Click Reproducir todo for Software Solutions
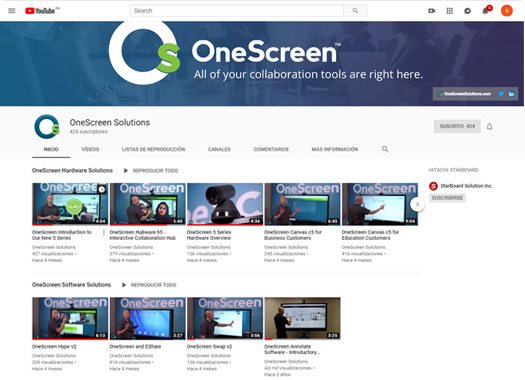This screenshot has height=380, width=525. [x=153, y=285]
